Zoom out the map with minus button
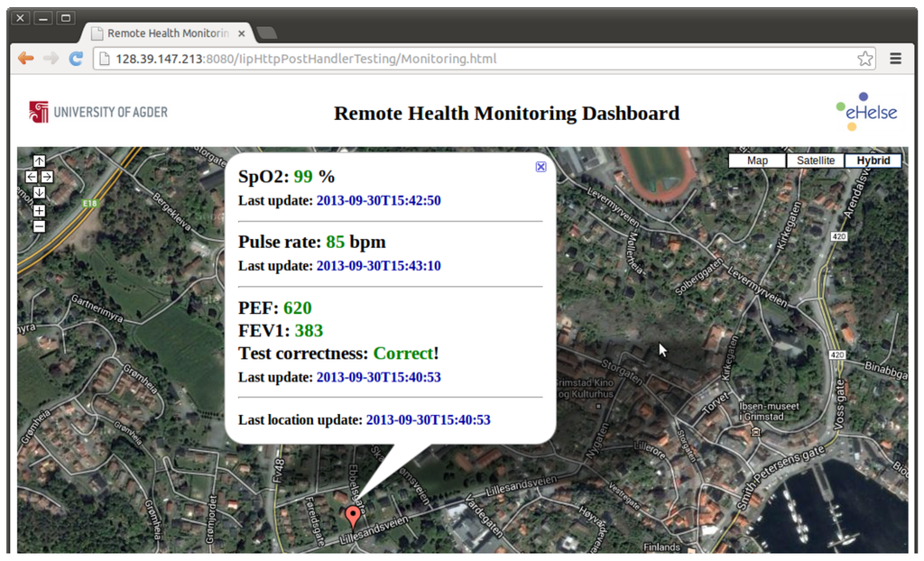 point(39,225)
